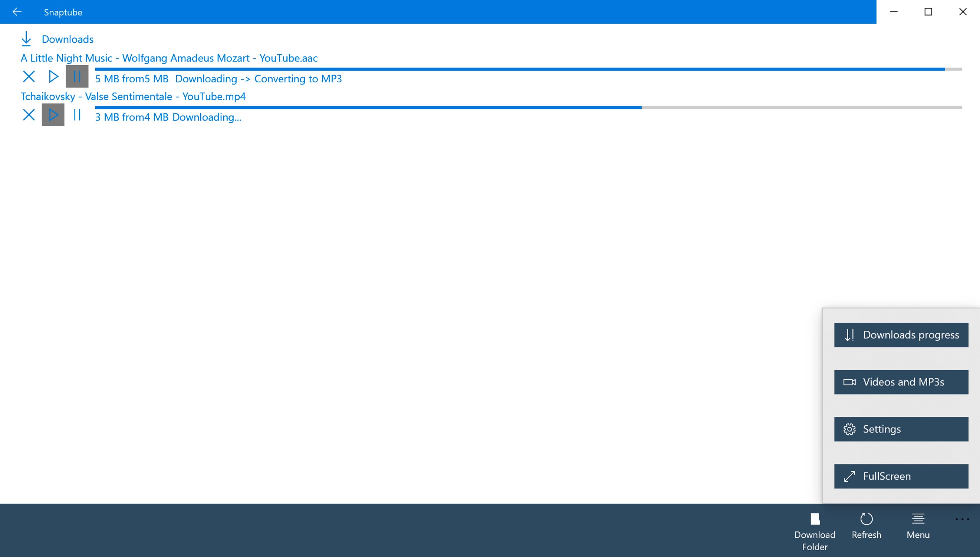Go back using the title bar arrow
The height and width of the screenshot is (557, 980).
[x=17, y=12]
